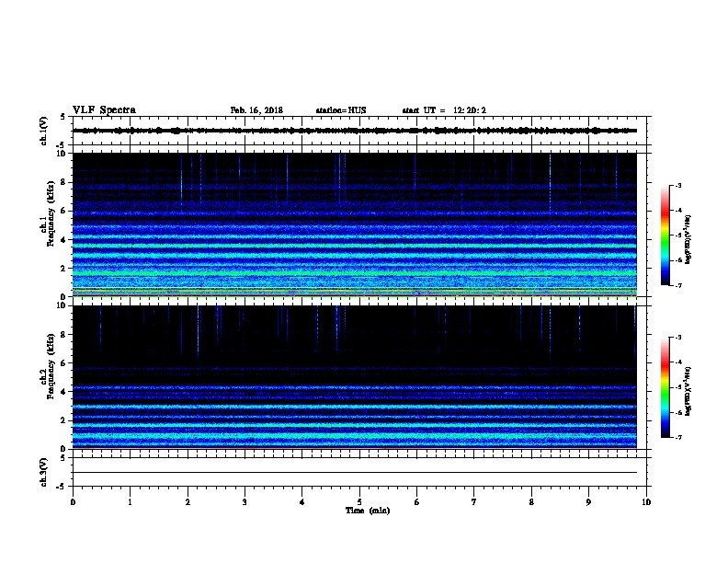Click the "-3" label on the ch.2 colorbar

coord(678,338)
